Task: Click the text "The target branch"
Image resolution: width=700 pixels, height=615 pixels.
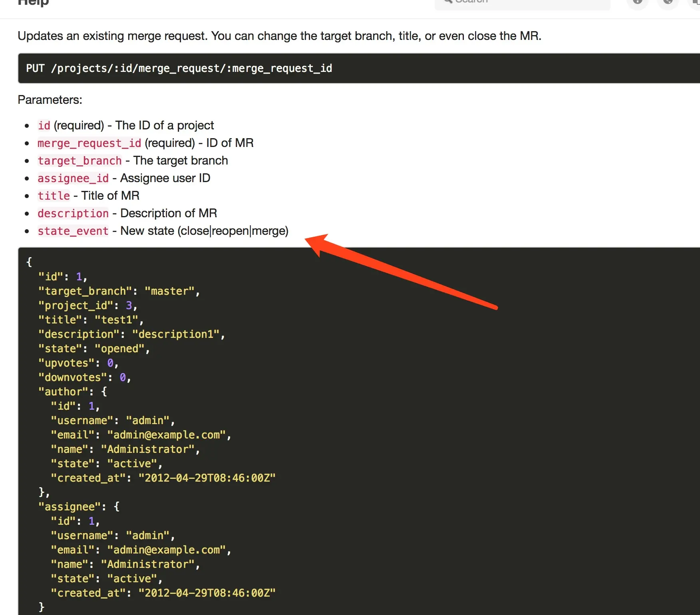Action: coord(181,161)
